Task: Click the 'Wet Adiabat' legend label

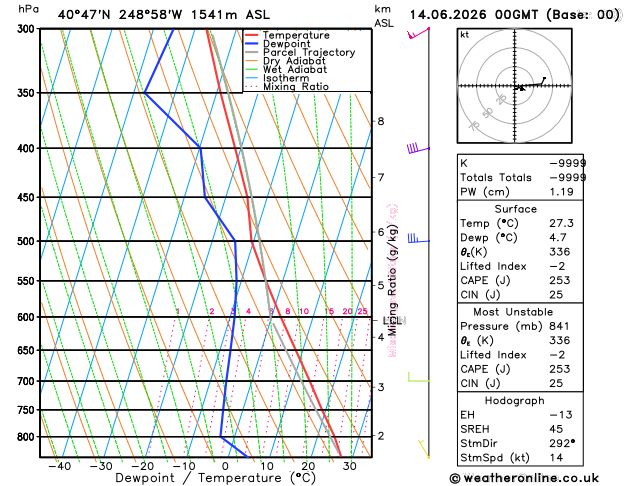Action: coord(295,69)
